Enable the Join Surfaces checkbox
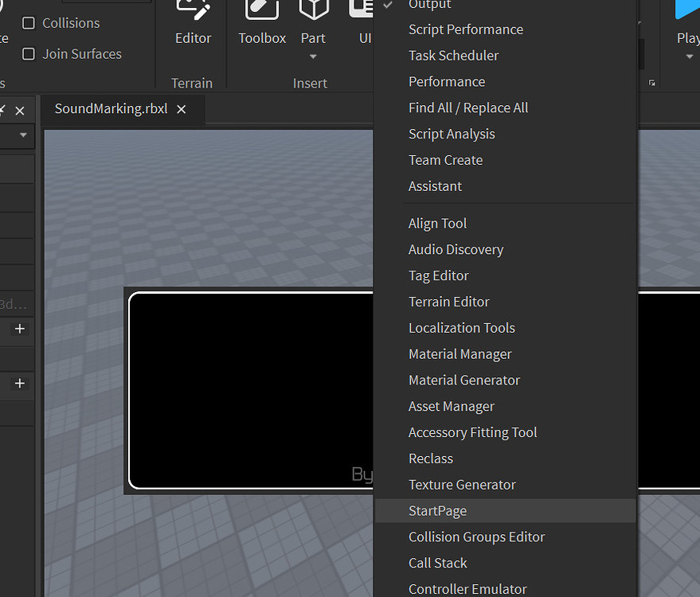The image size is (700, 597). (x=29, y=54)
